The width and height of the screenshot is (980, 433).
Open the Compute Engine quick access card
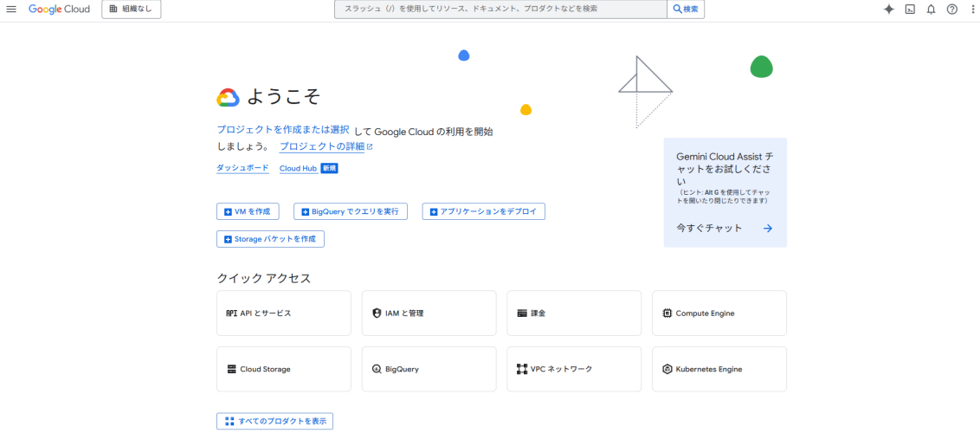pos(719,313)
